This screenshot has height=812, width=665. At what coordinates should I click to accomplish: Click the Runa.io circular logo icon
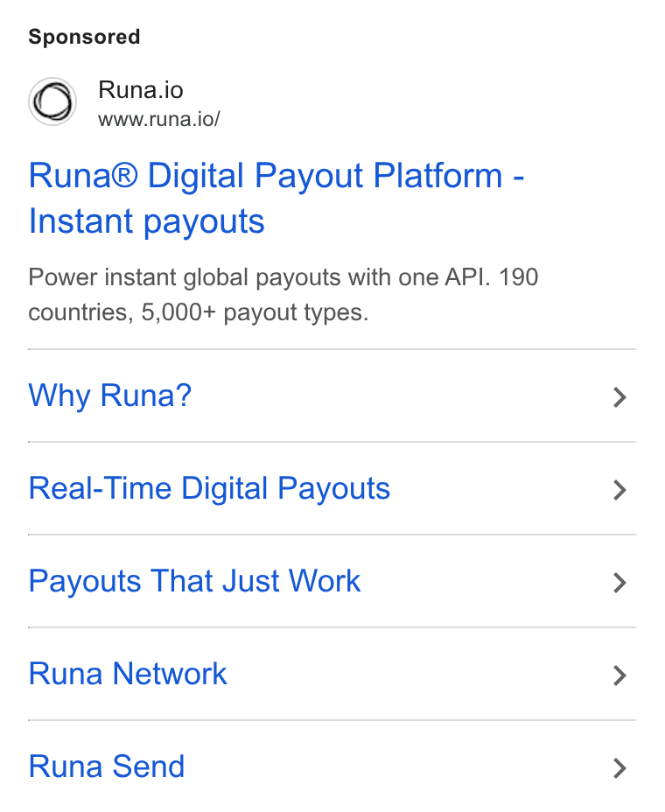(52, 101)
